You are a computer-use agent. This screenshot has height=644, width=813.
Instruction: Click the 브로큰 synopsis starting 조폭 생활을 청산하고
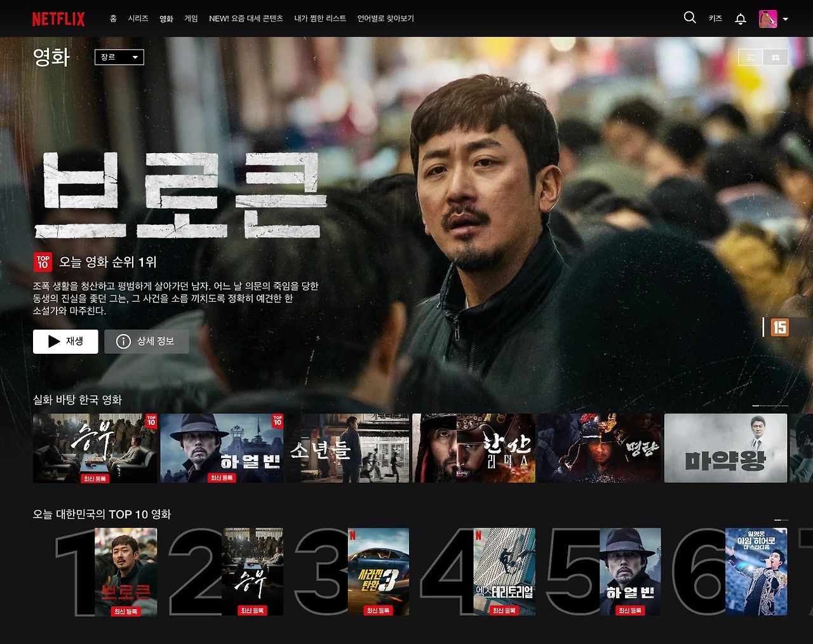click(x=176, y=299)
